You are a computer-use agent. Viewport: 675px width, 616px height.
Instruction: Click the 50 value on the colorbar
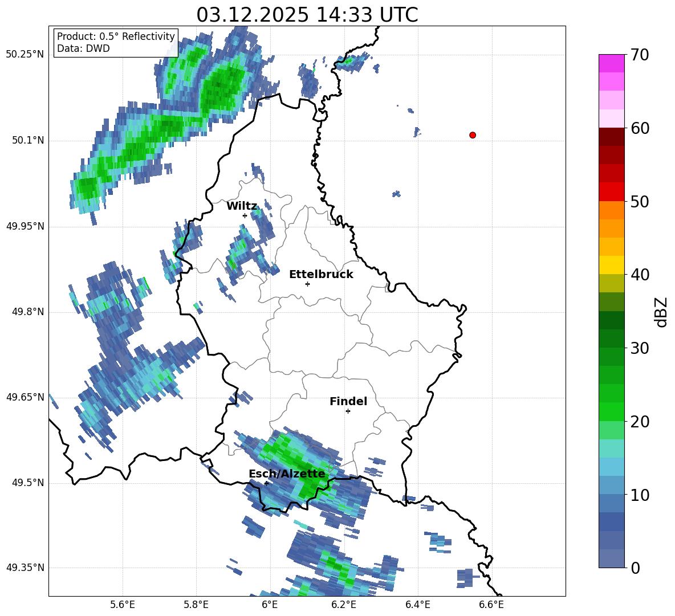[x=640, y=202]
